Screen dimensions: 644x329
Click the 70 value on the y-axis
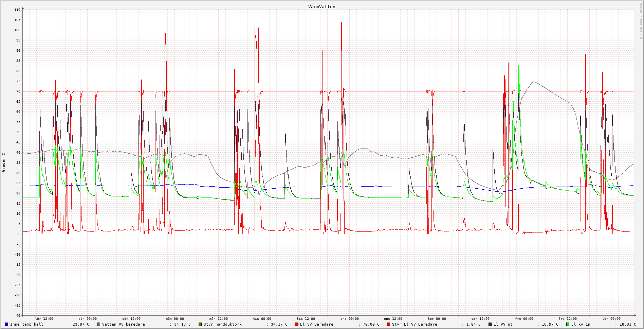17,91
